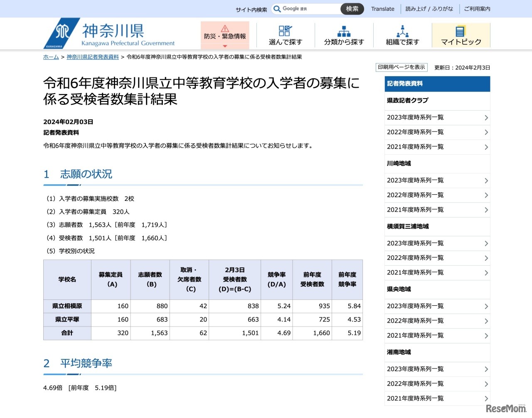The image size is (532, 418).
Task: Click the Translate menu item
Action: (x=382, y=9)
